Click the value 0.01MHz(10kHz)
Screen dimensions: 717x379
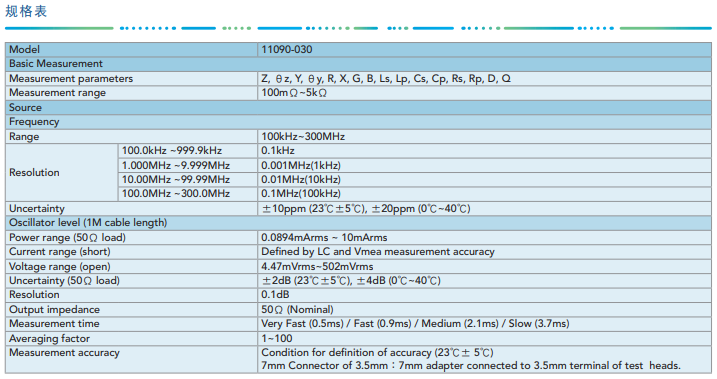(x=301, y=180)
